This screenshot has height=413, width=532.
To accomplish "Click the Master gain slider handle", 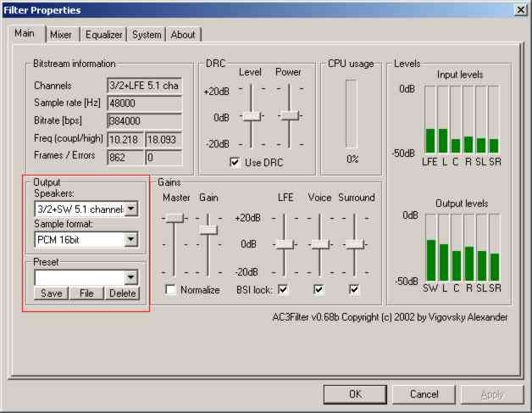I will point(174,218).
